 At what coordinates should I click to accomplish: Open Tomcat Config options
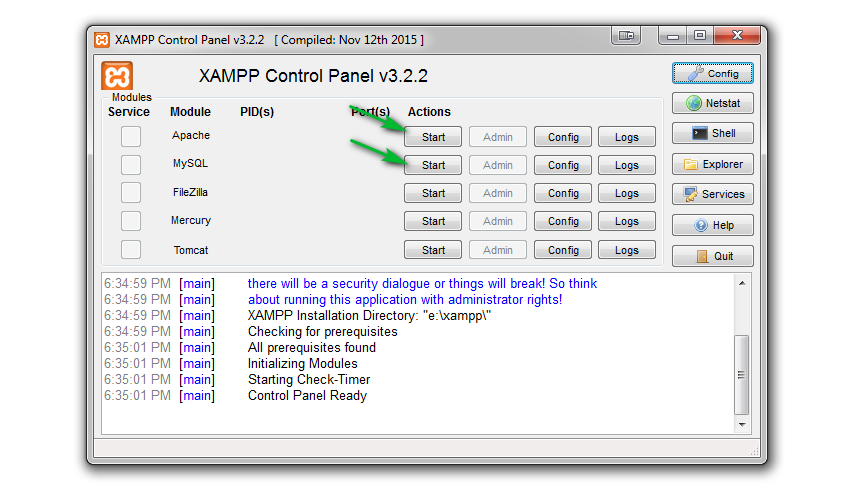coord(563,250)
